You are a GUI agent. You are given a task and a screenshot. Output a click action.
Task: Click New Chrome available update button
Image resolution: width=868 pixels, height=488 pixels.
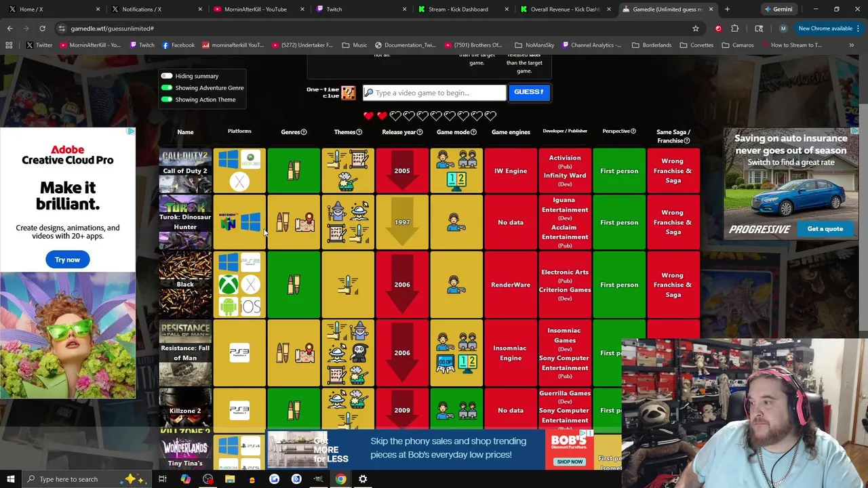point(829,28)
